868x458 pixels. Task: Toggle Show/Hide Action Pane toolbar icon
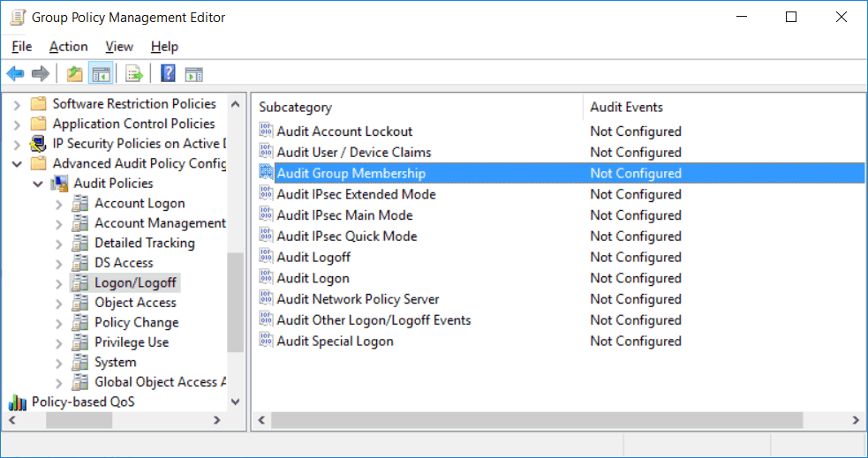tap(193, 73)
